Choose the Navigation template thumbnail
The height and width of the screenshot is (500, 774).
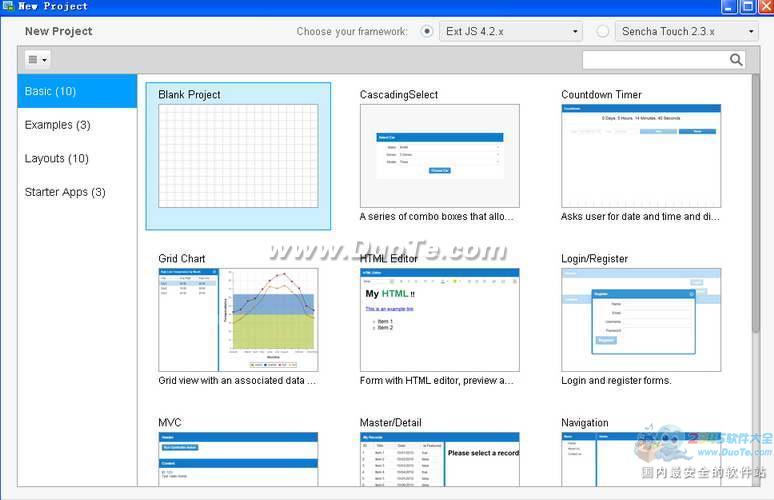[x=641, y=460]
